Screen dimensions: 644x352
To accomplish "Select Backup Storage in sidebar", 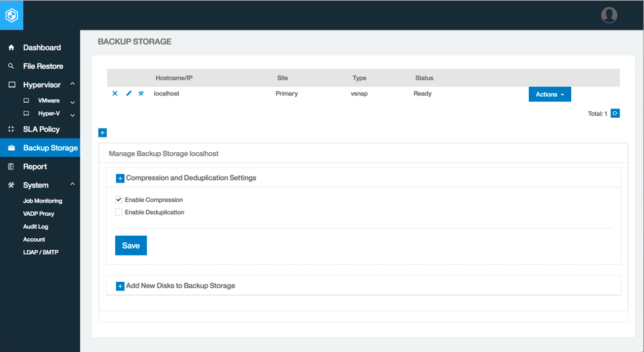I will (x=50, y=148).
